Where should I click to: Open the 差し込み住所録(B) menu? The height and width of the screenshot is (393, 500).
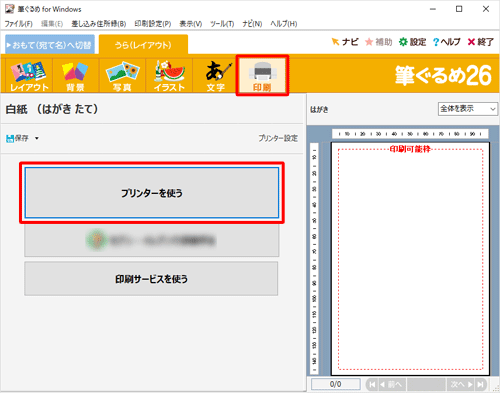tap(99, 24)
